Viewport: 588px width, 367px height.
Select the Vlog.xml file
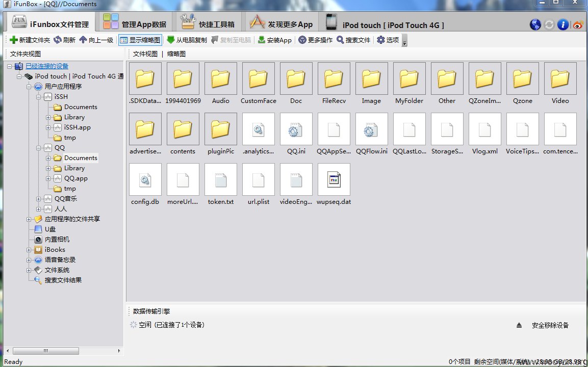tap(485, 134)
